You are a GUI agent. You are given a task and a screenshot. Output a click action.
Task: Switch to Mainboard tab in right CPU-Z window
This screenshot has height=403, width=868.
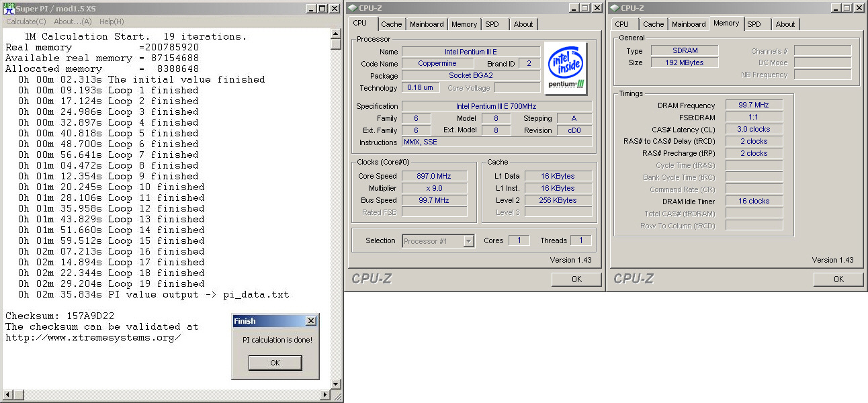689,24
